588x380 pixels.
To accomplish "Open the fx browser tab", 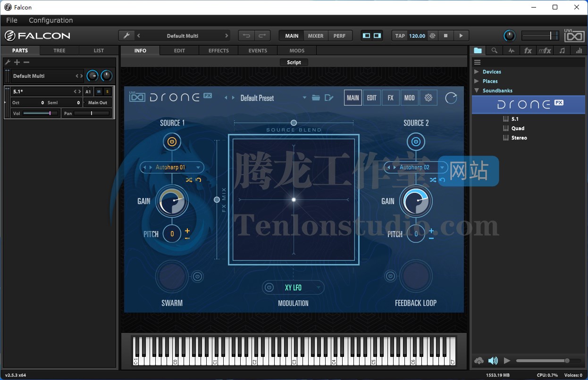I will click(x=528, y=50).
